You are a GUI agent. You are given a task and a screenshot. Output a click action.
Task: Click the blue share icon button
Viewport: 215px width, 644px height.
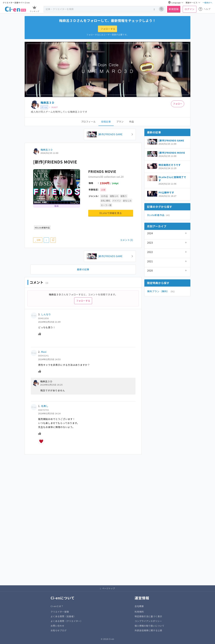46,240
